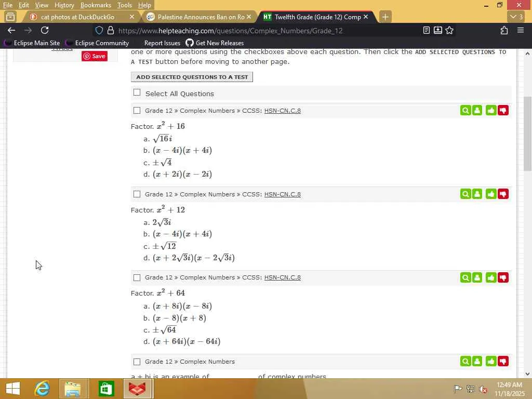Click the green person icon for x²+12 question

coord(477,194)
